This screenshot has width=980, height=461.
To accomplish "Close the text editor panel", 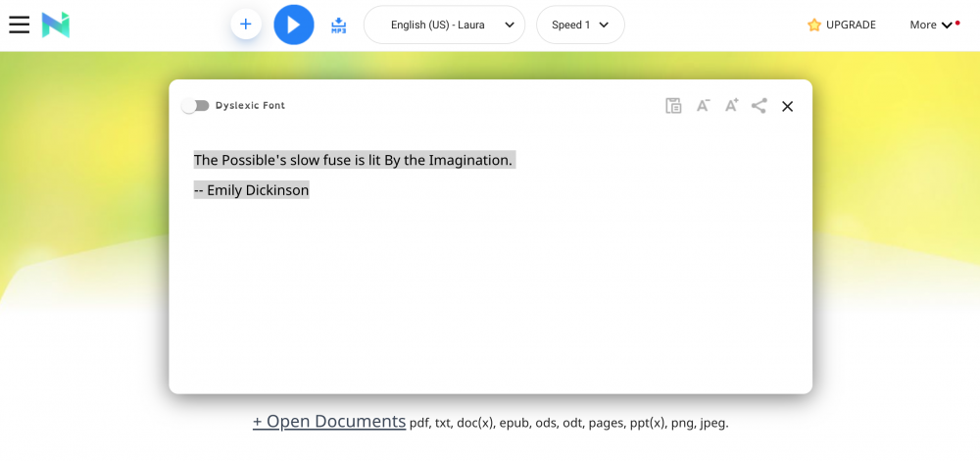I will coord(788,106).
